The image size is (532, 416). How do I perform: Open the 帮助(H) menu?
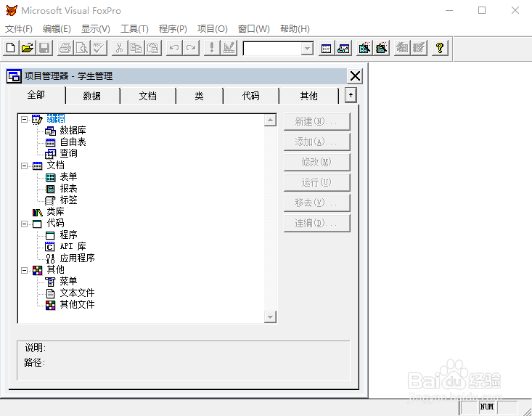(x=295, y=29)
